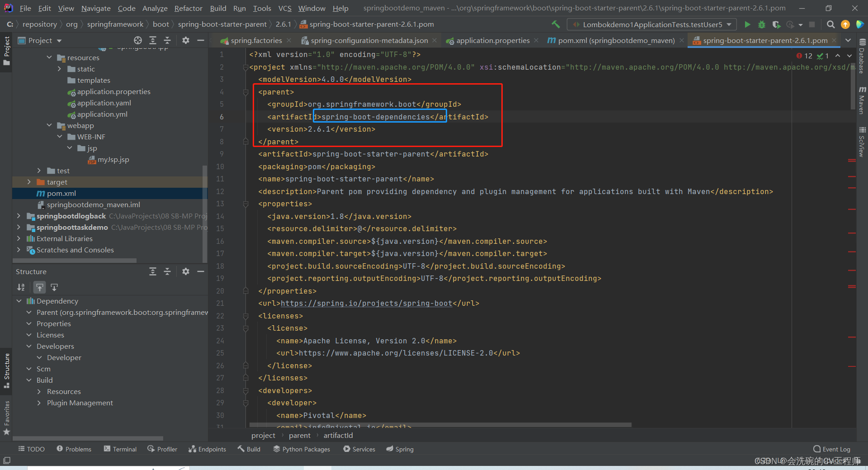This screenshot has height=470, width=868.
Task: Show hidden editor tabs dropdown arrow
Action: pos(848,40)
